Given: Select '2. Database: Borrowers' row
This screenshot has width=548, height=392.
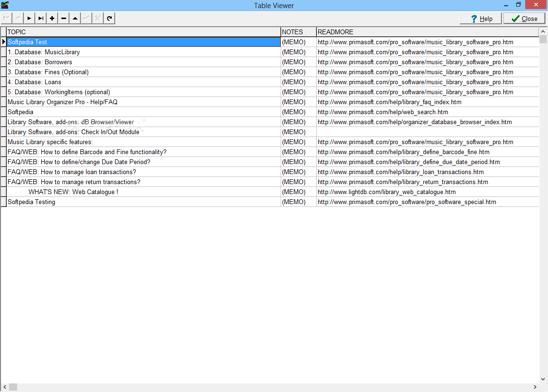Looking at the screenshot, I should click(x=144, y=62).
